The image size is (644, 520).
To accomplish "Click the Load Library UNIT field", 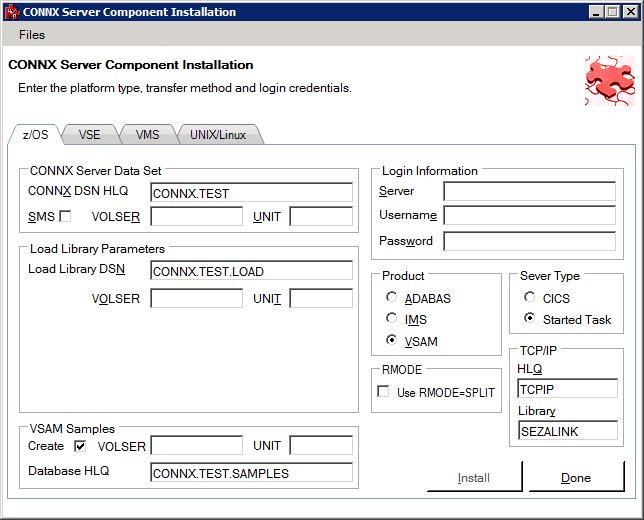I will point(321,298).
